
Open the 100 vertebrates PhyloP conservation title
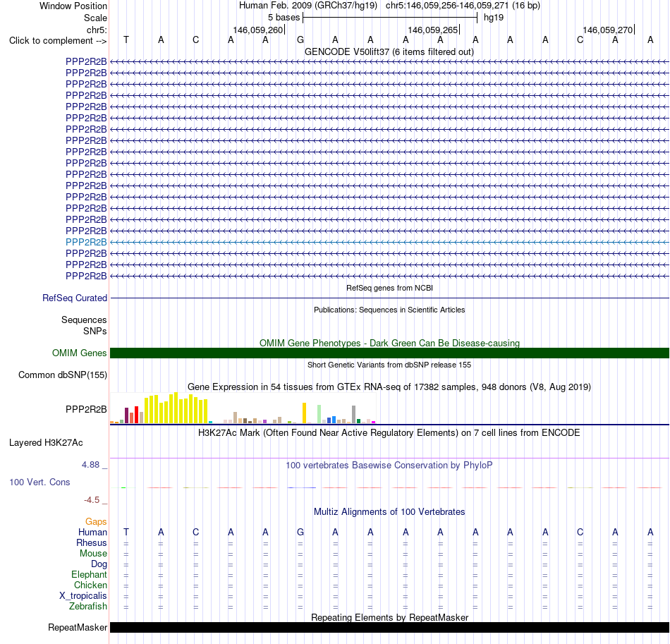point(389,465)
